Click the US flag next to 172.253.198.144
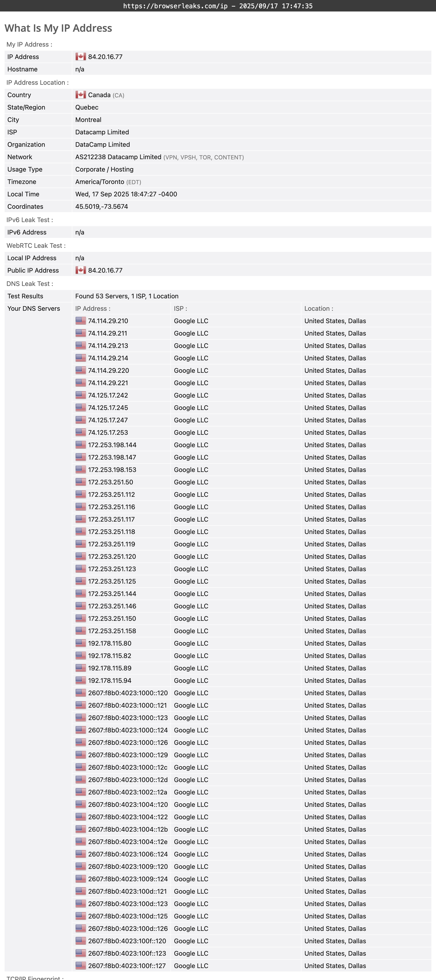The image size is (436, 980). point(81,445)
